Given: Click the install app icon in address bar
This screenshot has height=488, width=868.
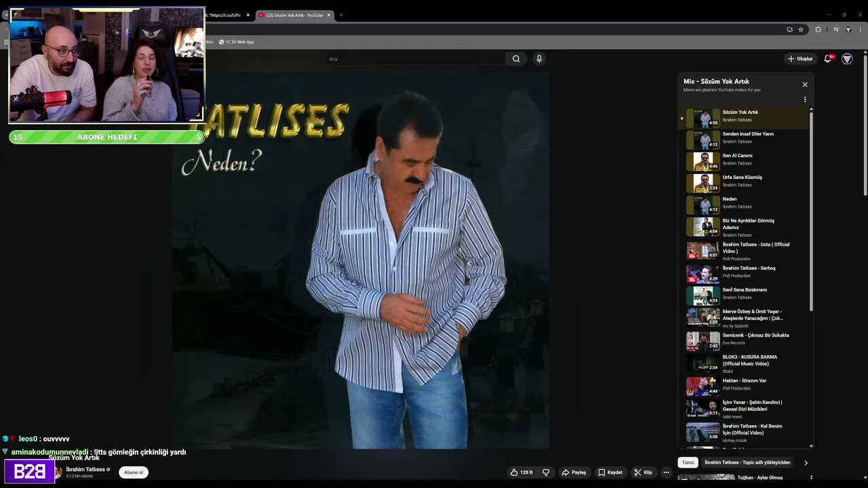Looking at the screenshot, I should click(x=789, y=30).
